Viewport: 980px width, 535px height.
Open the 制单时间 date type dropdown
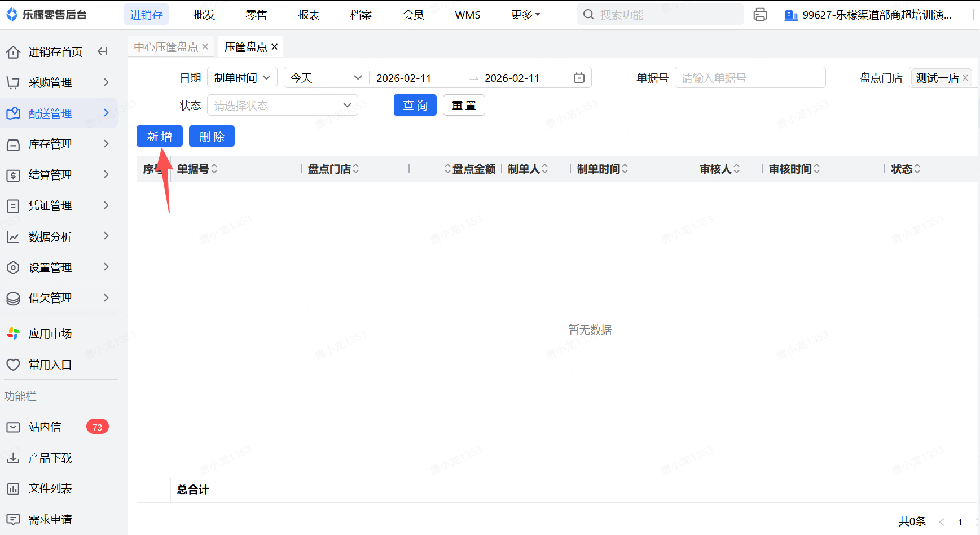(243, 77)
